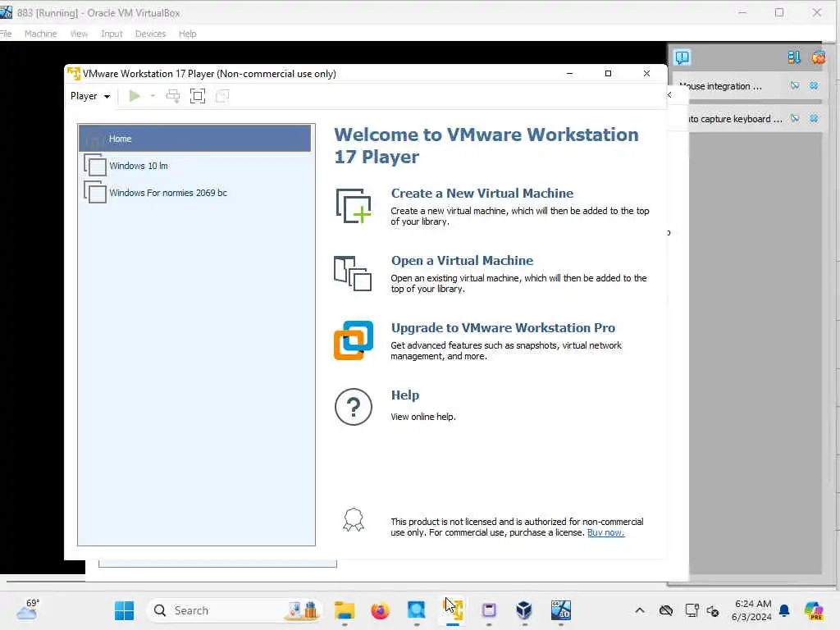Open File Explorer from the taskbar
The width and height of the screenshot is (840, 630).
click(x=345, y=610)
